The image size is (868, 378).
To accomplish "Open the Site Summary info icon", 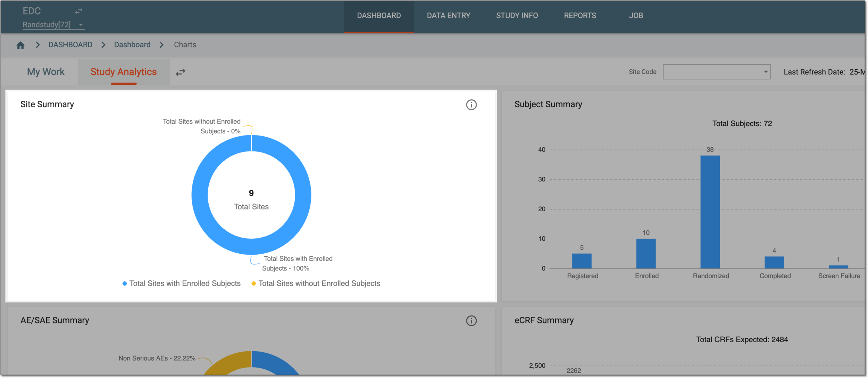I will [471, 105].
